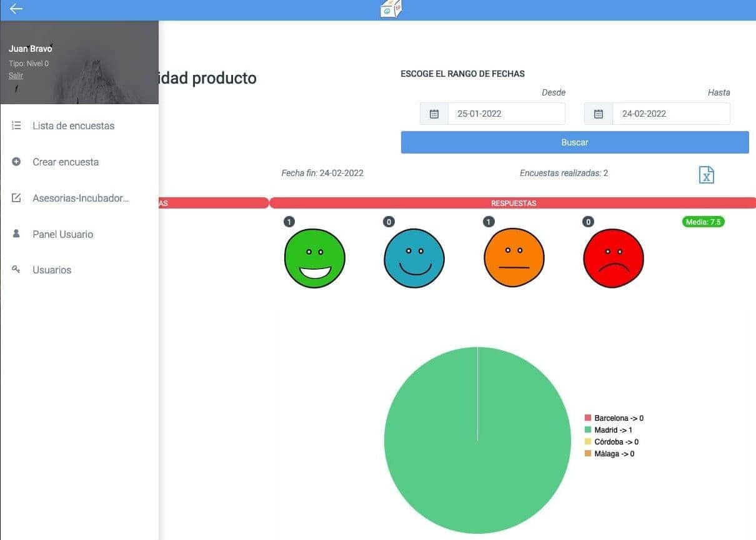Export results with the Excel icon

pos(706,175)
